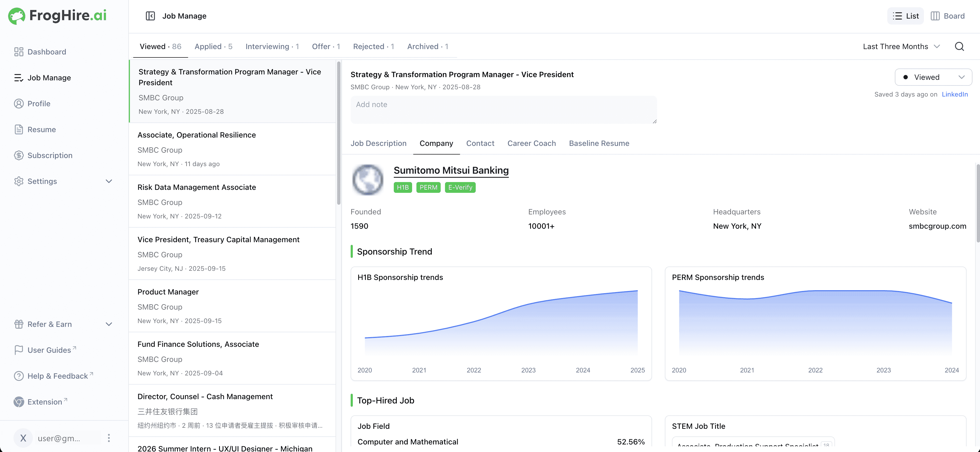Select the Strategy & Transformation Program Manager listing

point(232,91)
